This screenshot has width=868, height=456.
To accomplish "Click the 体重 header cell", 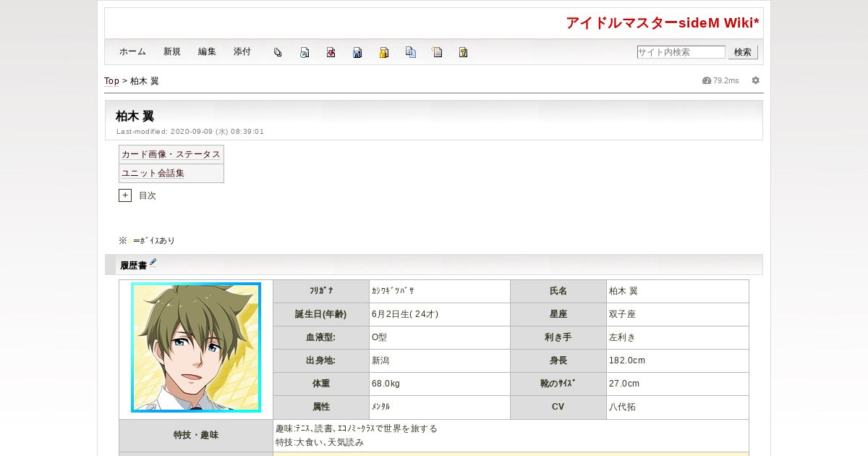I will (321, 384).
